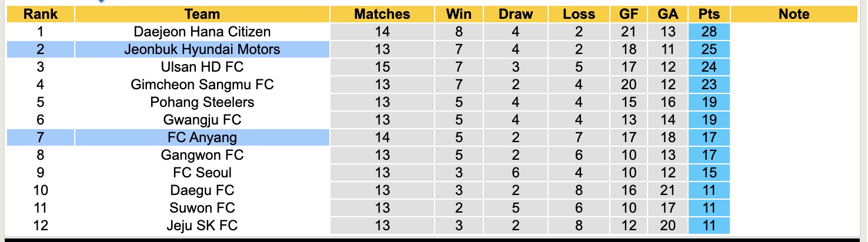This screenshot has width=868, height=242.
Task: Click the Ulsan HD FC team name
Action: pos(202,67)
